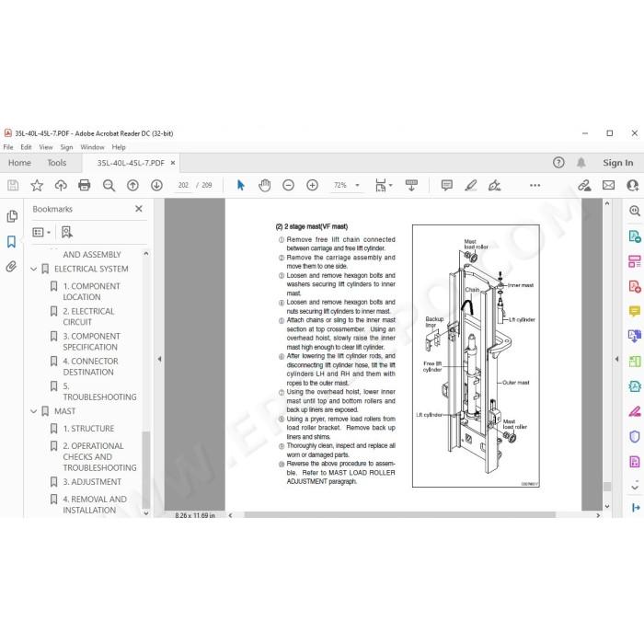Collapse the ELECTRICAL SYSTEM bookmark
The height and width of the screenshot is (644, 644).
point(34,269)
